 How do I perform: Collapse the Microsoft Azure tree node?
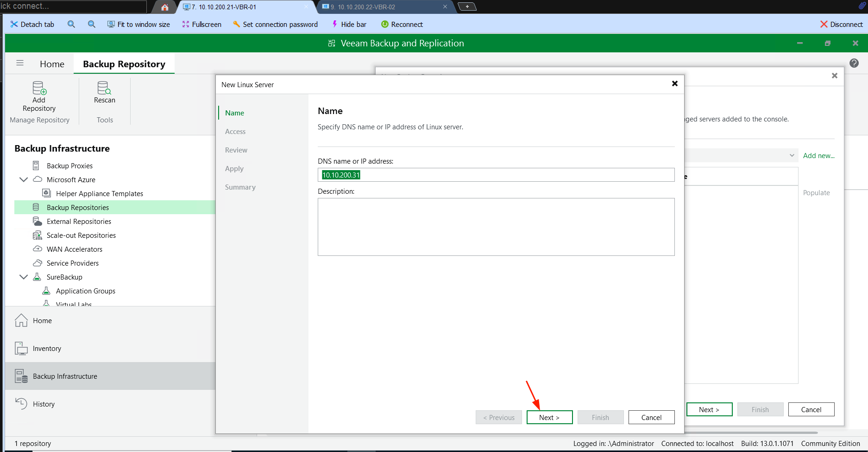pos(24,179)
